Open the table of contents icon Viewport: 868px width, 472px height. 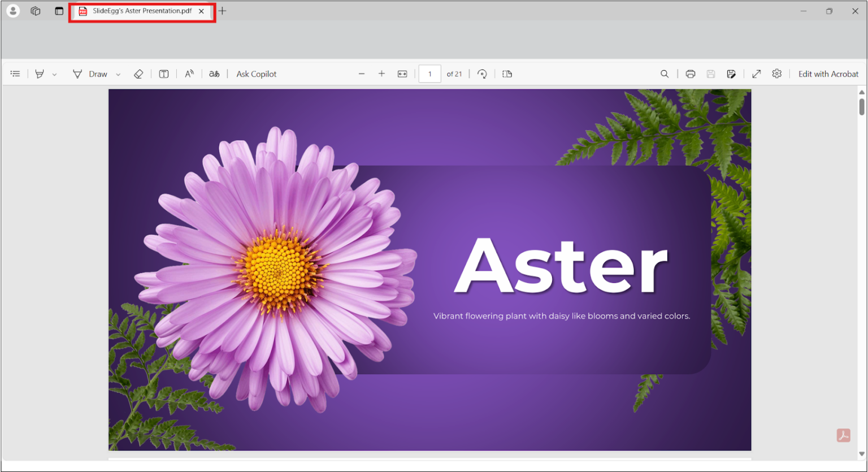click(x=15, y=74)
